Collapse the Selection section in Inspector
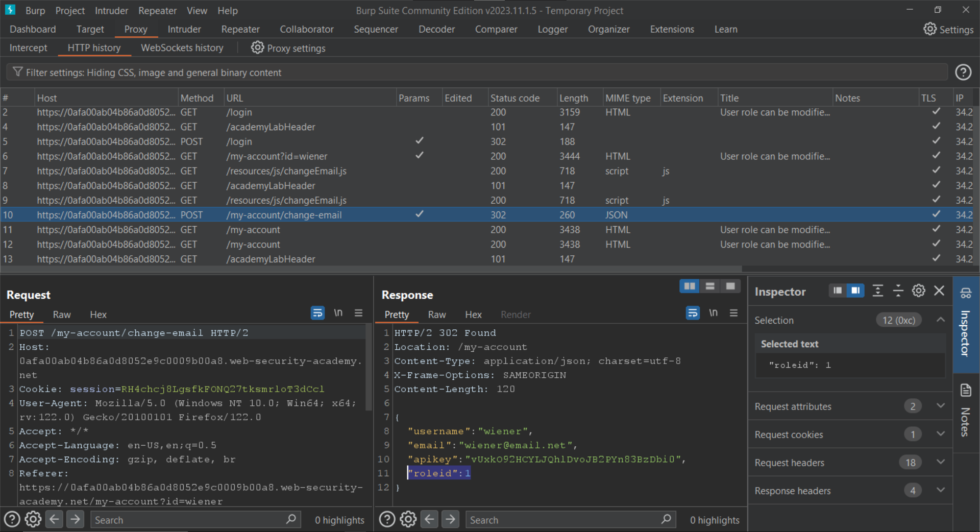The width and height of the screenshot is (980, 532). (940, 320)
